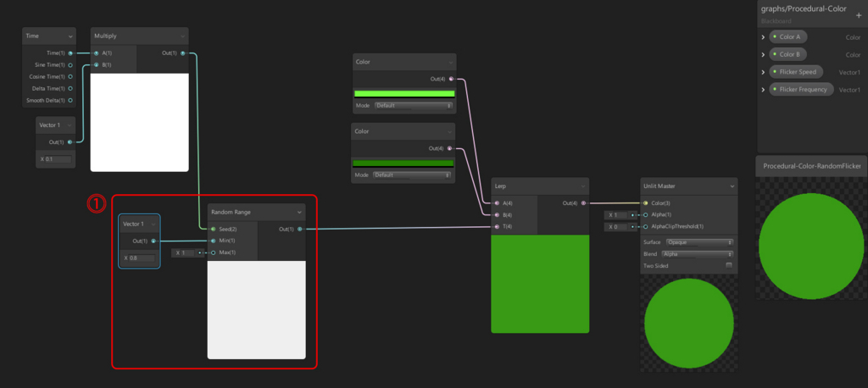Click the Sine Time(1) output port
The height and width of the screenshot is (388, 868).
click(x=70, y=64)
